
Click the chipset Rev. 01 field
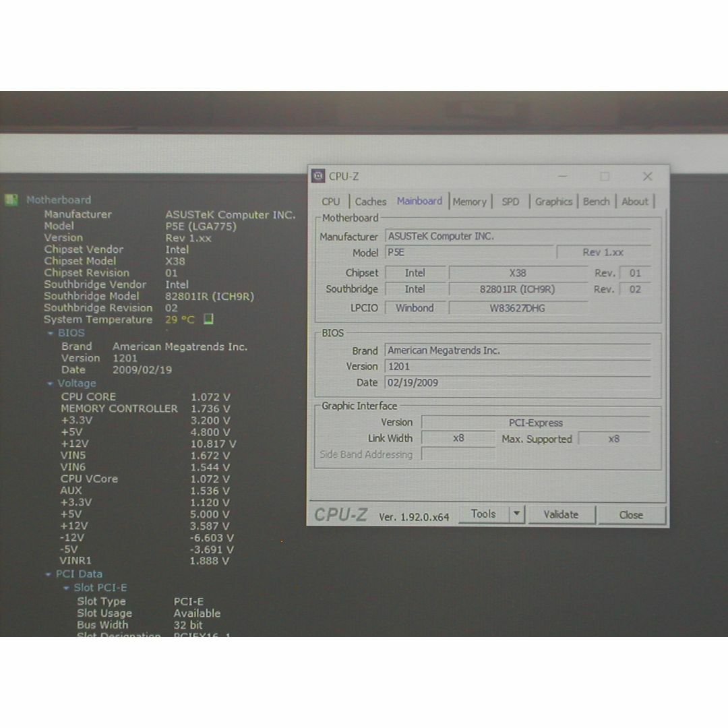635,273
